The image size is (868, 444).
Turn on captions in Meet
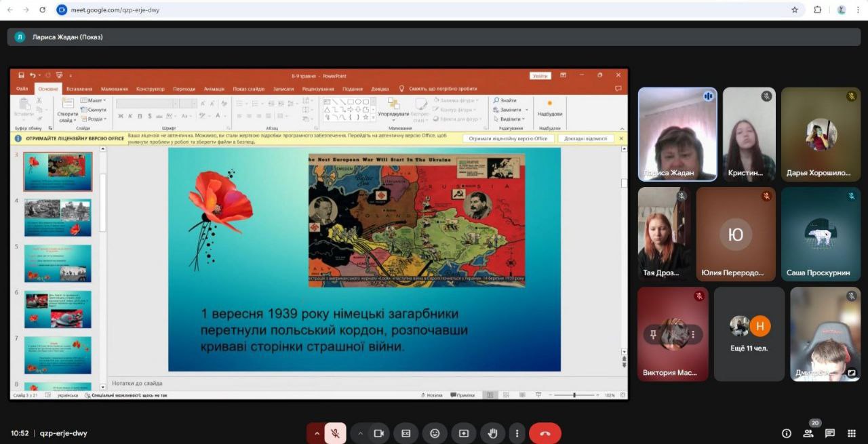[x=406, y=433]
